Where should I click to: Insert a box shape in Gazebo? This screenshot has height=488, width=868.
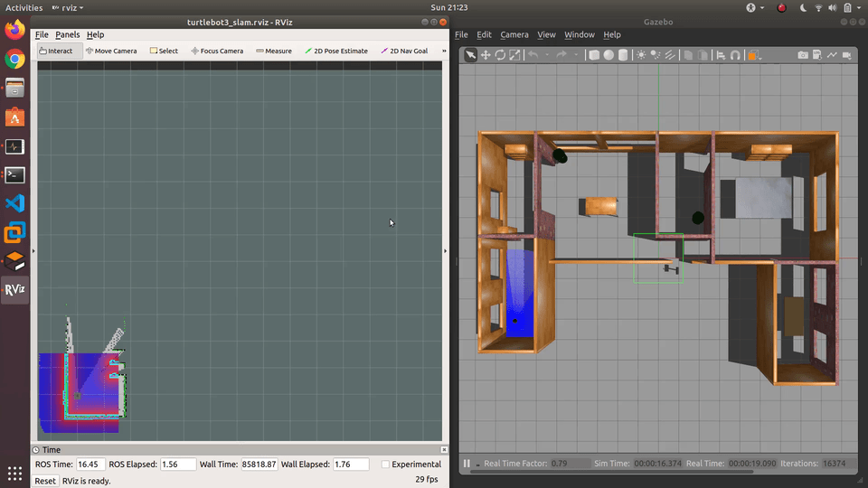click(x=594, y=55)
